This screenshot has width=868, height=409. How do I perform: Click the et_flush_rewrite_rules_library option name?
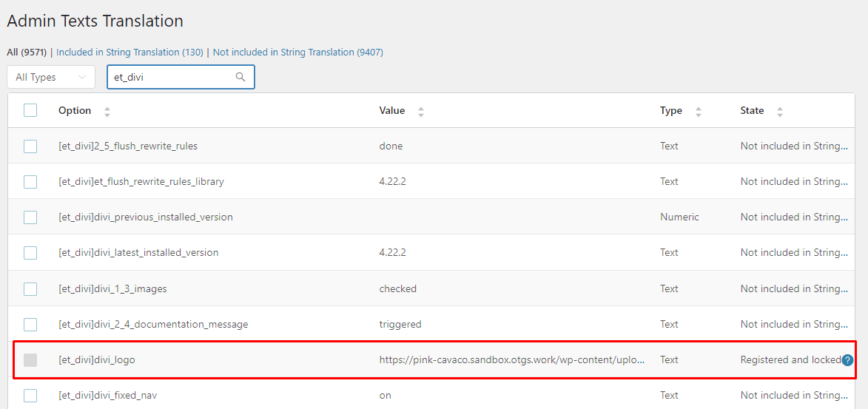click(141, 181)
